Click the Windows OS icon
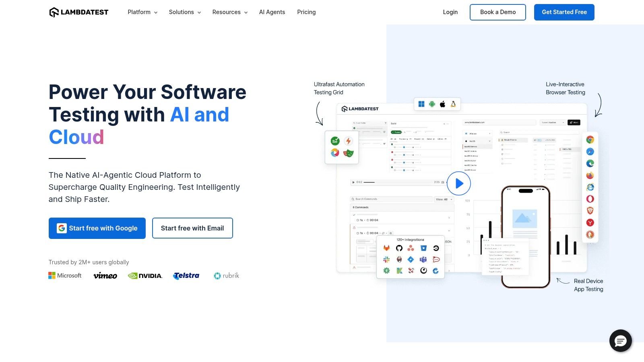This screenshot has width=644, height=362. tap(421, 104)
